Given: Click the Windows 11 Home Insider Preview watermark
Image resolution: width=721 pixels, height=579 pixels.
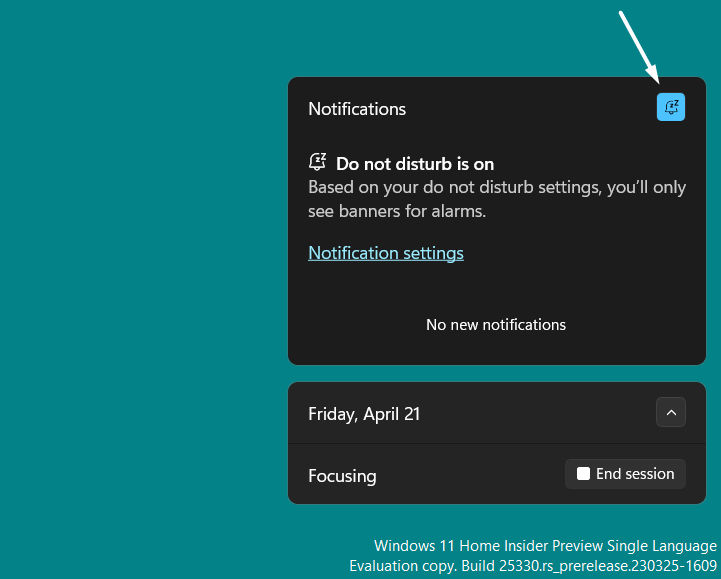Looking at the screenshot, I should pos(545,546).
